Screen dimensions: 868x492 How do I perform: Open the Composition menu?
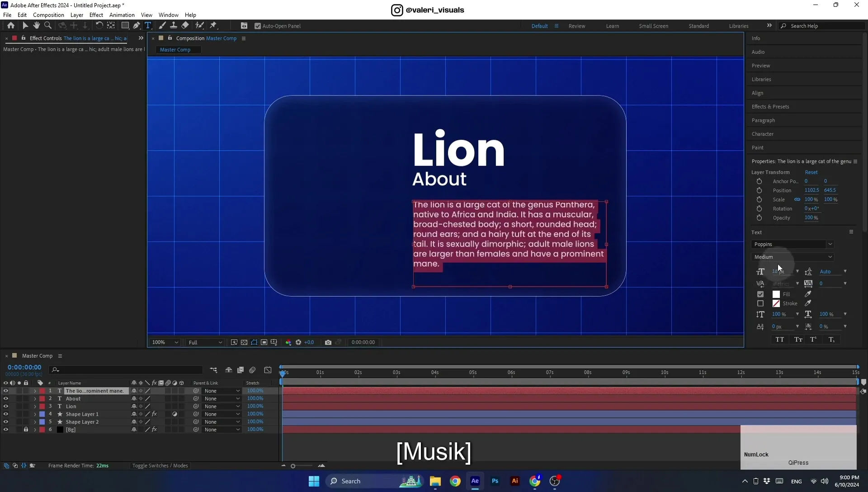[48, 15]
